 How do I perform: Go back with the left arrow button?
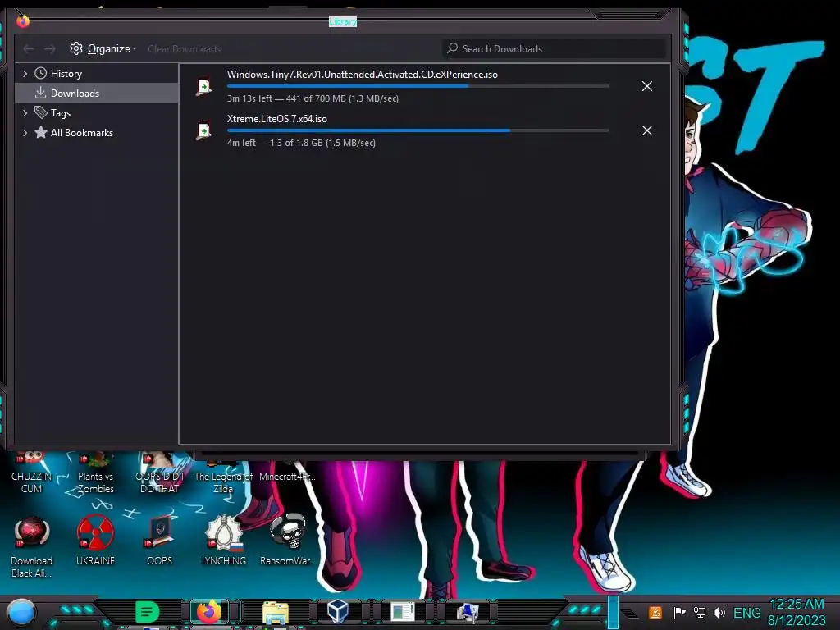29,48
